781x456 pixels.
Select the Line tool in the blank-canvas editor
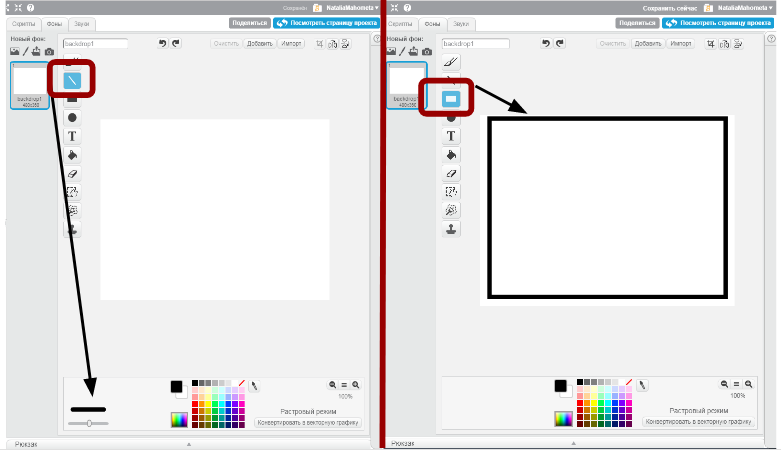point(72,80)
